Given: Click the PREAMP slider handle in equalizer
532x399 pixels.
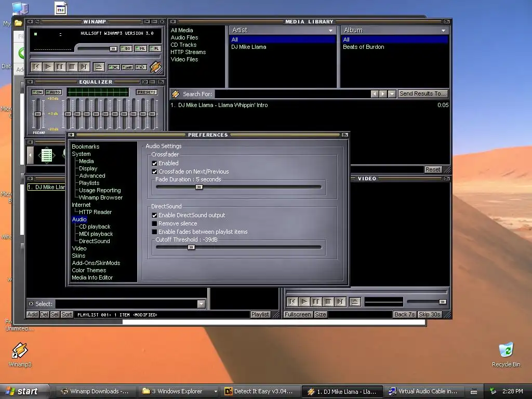Looking at the screenshot, I should [x=38, y=114].
